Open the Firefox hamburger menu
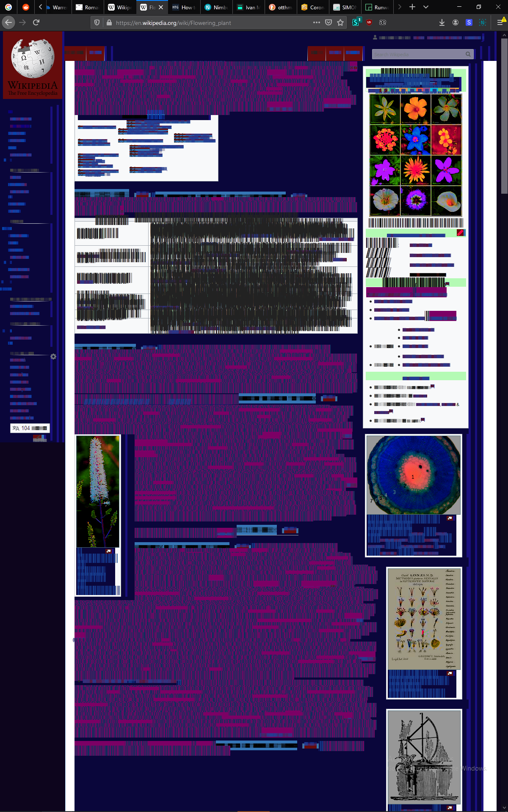Viewport: 508px width, 812px height. pos(500,22)
